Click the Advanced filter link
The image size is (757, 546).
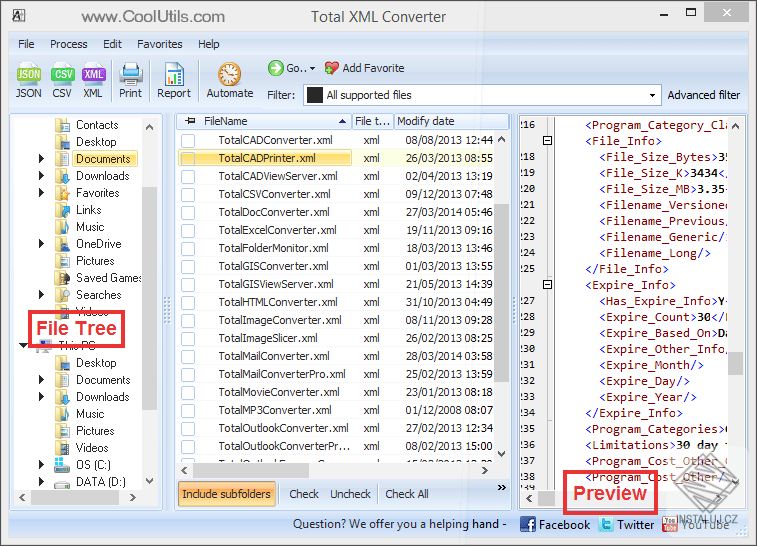coord(703,95)
